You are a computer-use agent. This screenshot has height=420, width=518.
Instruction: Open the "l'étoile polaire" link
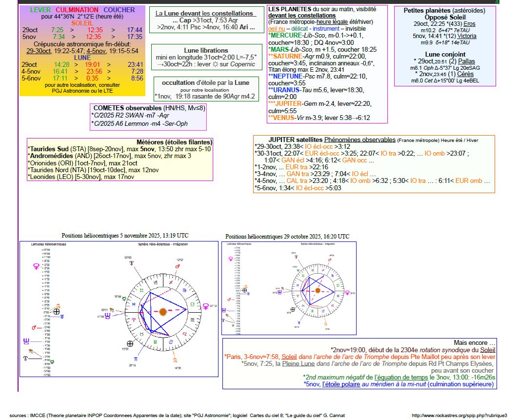click(342, 384)
